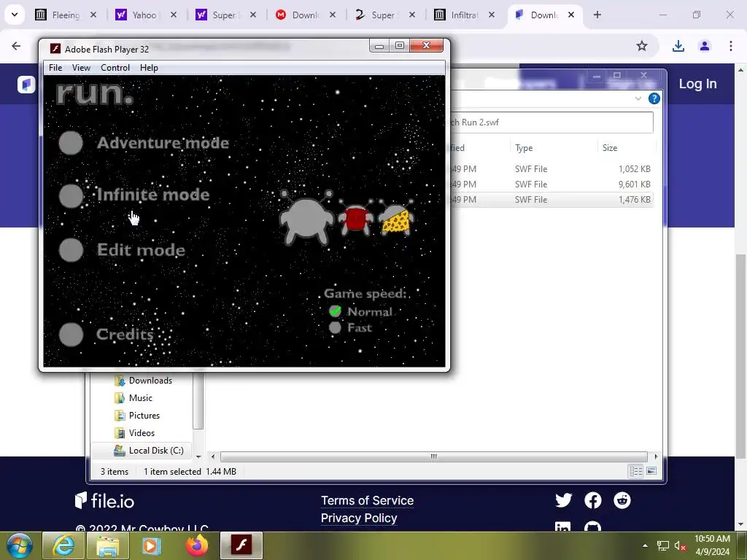The height and width of the screenshot is (560, 747).
Task: Open Chrome three-dot menu
Action: (x=730, y=46)
